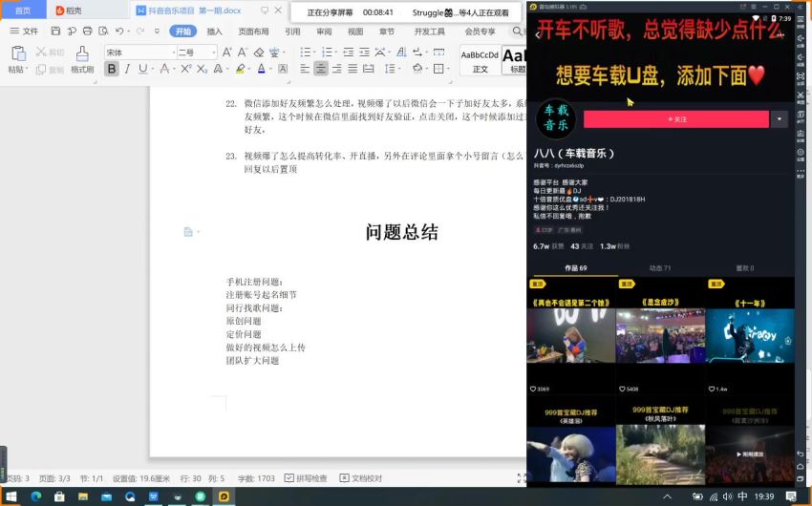
Task: Open emulator settings gear icon in sidebar
Action: (x=801, y=153)
